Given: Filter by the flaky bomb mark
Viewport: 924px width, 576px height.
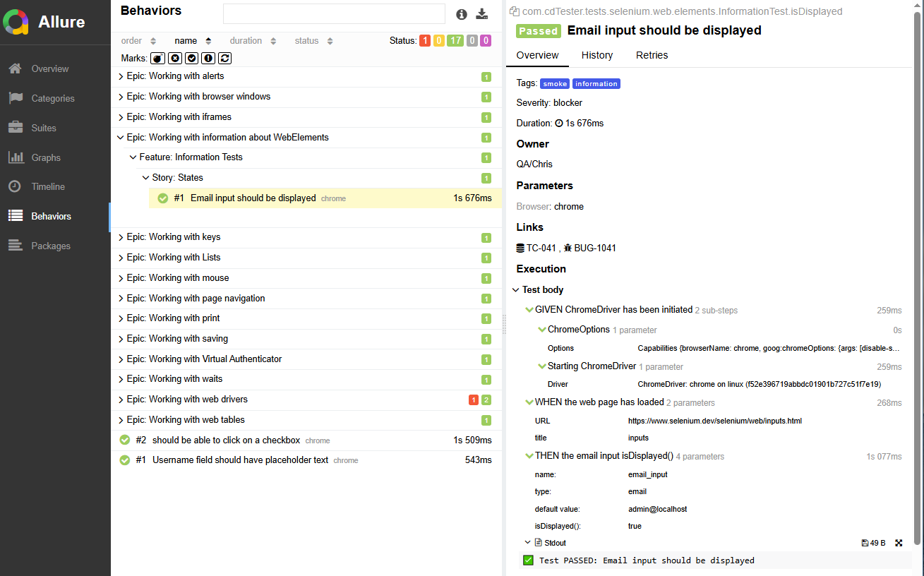Looking at the screenshot, I should [157, 58].
